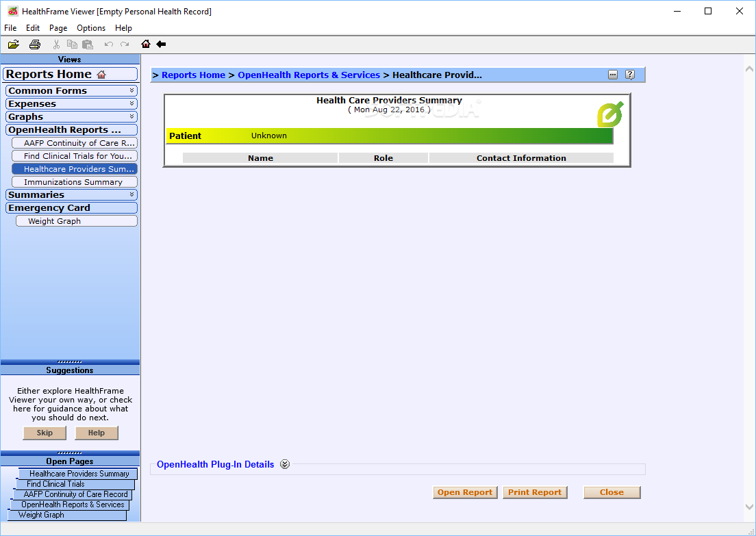Viewport: 756px width, 536px height.
Task: Expand the Expenses section
Action: pyautogui.click(x=71, y=103)
